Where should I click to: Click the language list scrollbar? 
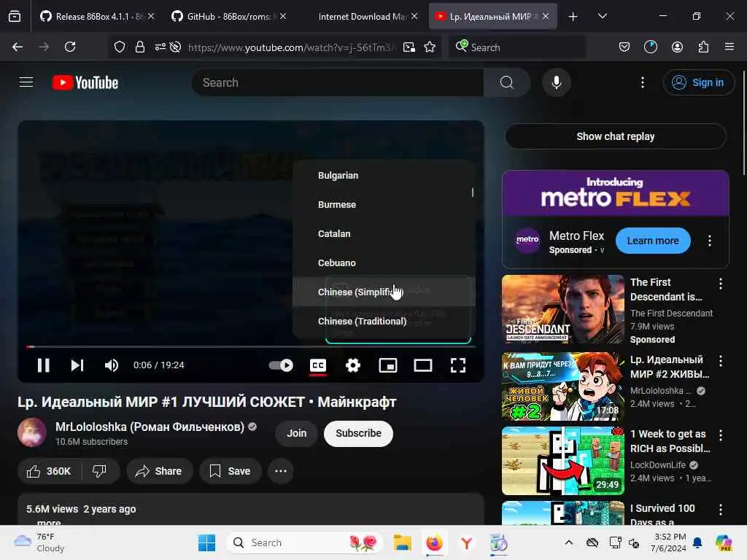(x=473, y=192)
